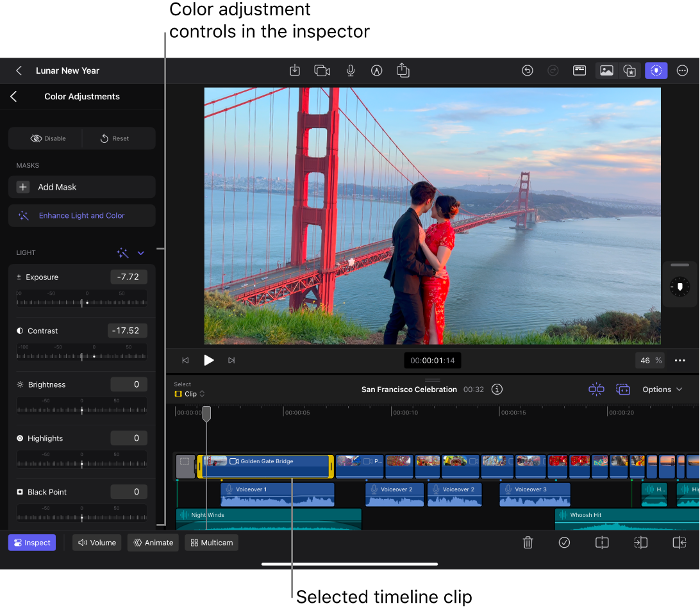Open the import media icon
The width and height of the screenshot is (700, 615).
tap(295, 70)
